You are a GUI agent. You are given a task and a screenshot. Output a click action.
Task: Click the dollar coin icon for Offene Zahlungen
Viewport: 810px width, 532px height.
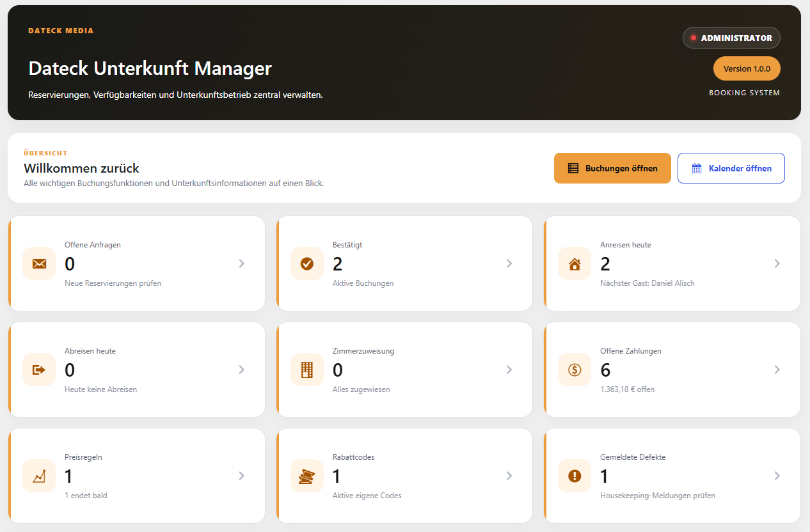pos(575,370)
